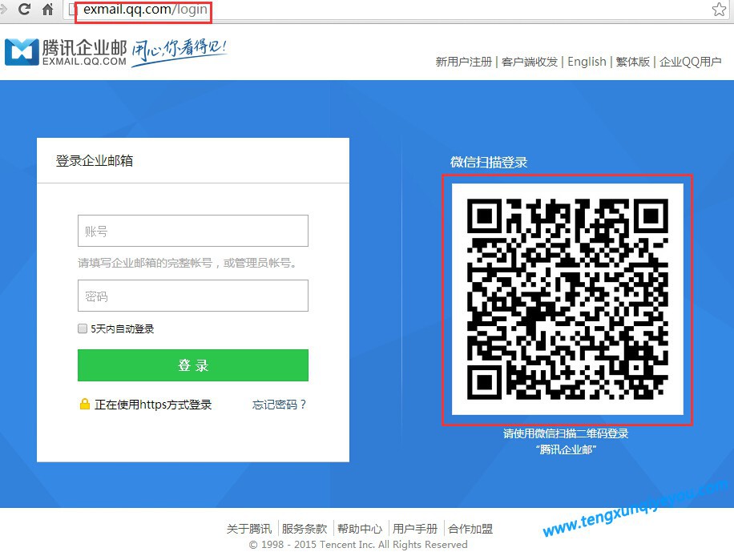Click the green 登录 button

tap(193, 365)
